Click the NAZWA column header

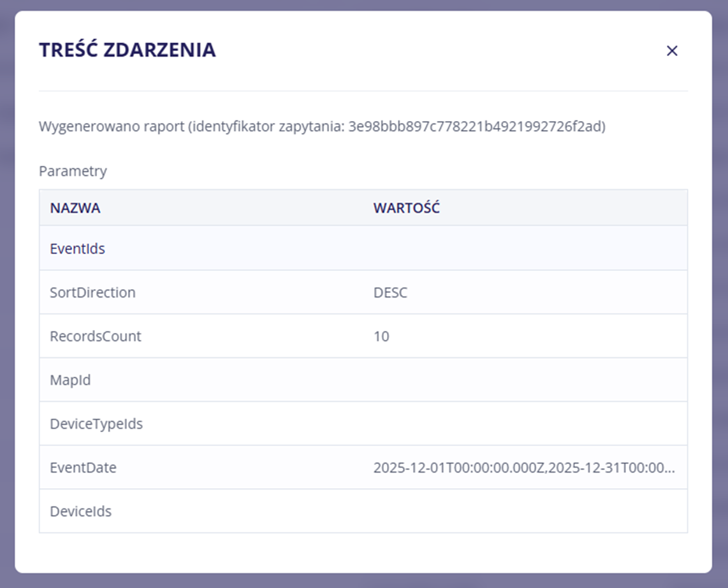75,208
